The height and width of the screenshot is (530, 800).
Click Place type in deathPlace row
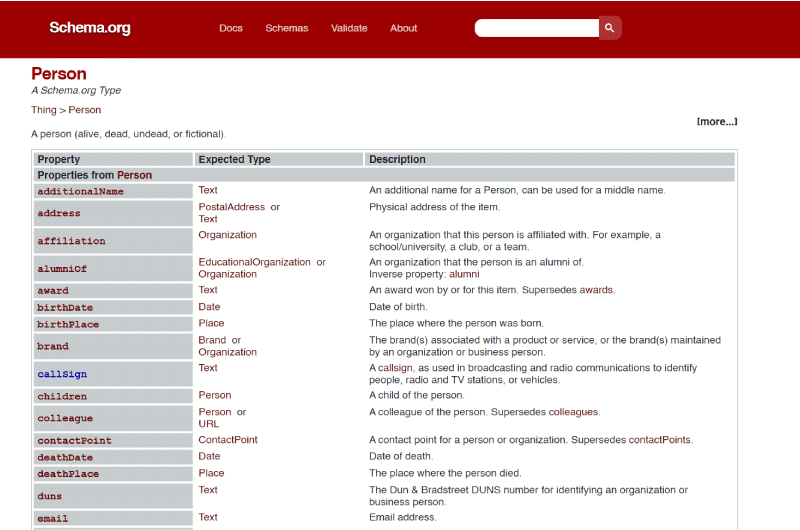(211, 473)
